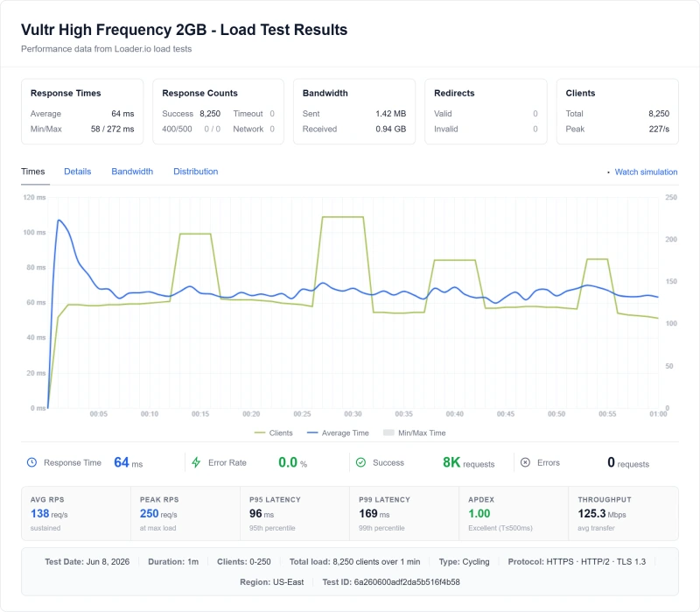Click the P99 LATENCY value 169 ms
Image resolution: width=700 pixels, height=612 pixels.
tap(374, 514)
